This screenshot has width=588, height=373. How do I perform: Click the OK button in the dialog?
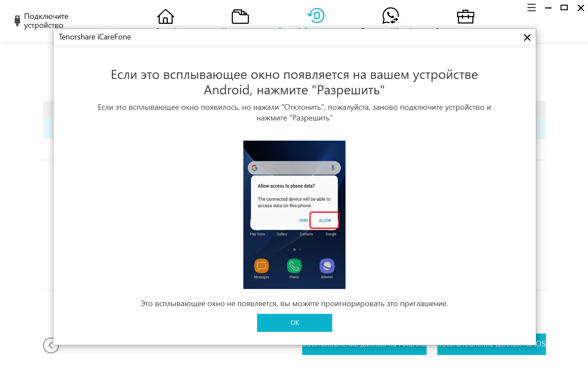(294, 323)
